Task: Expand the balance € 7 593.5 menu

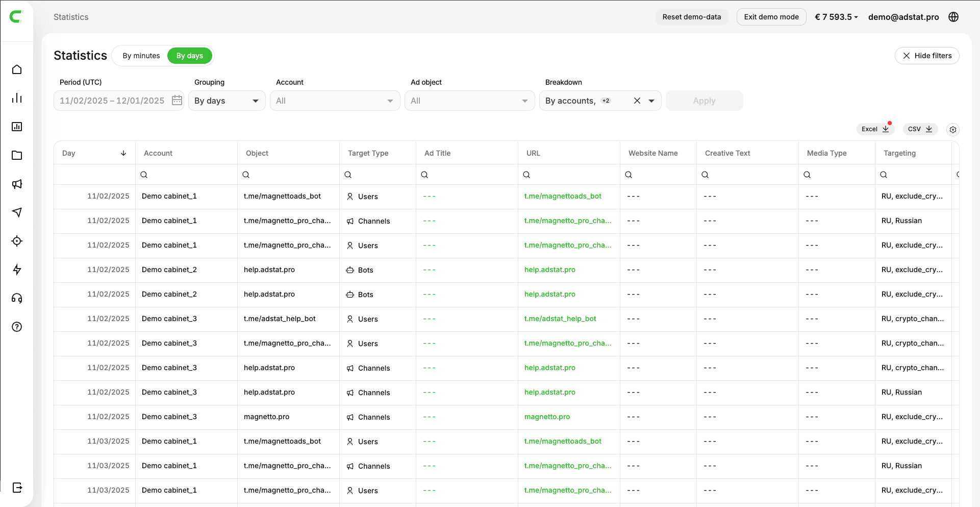Action: [836, 17]
